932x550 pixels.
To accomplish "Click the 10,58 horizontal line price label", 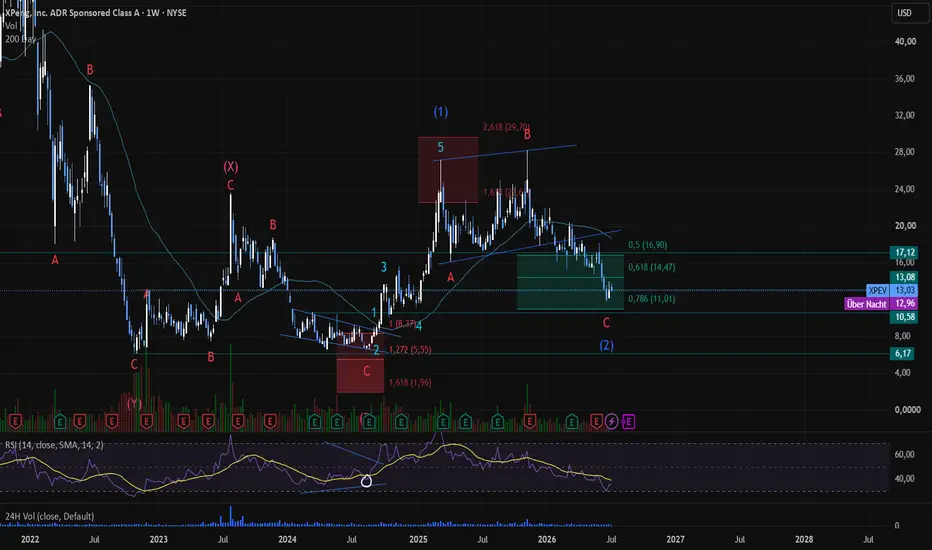I will [x=904, y=317].
